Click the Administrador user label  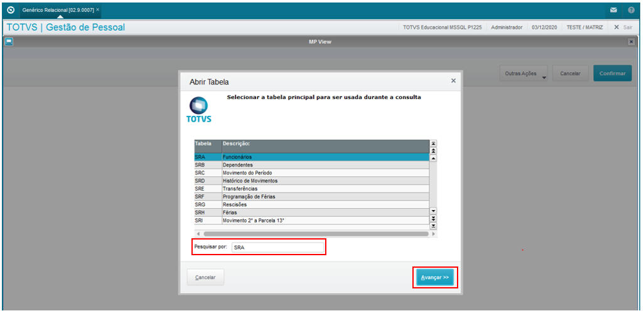507,28
